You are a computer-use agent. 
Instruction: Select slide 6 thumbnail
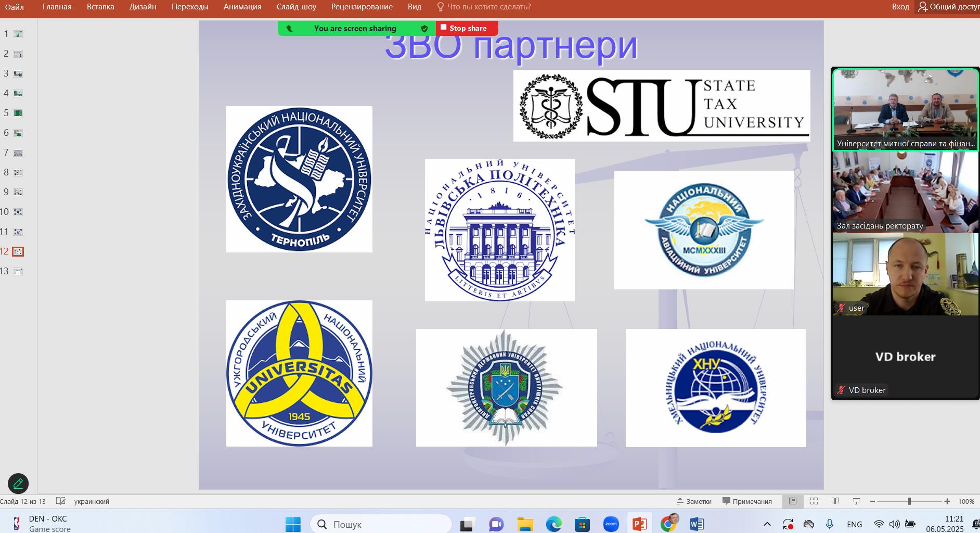18,133
